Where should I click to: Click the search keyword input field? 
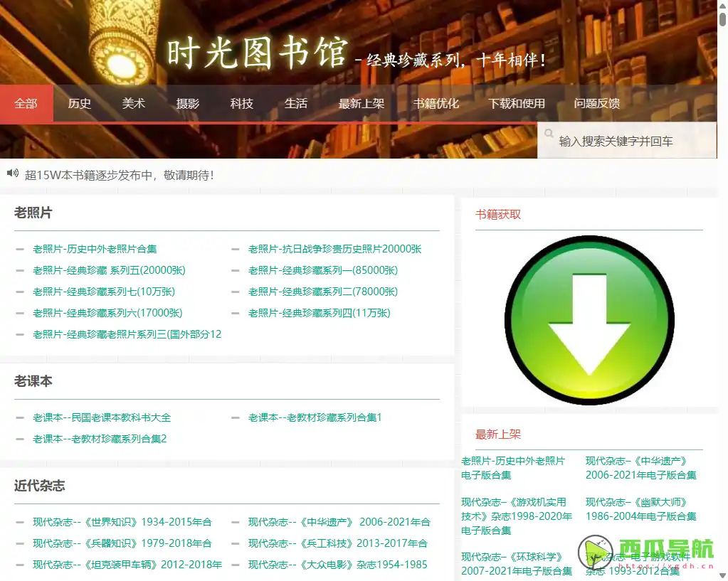(626, 140)
